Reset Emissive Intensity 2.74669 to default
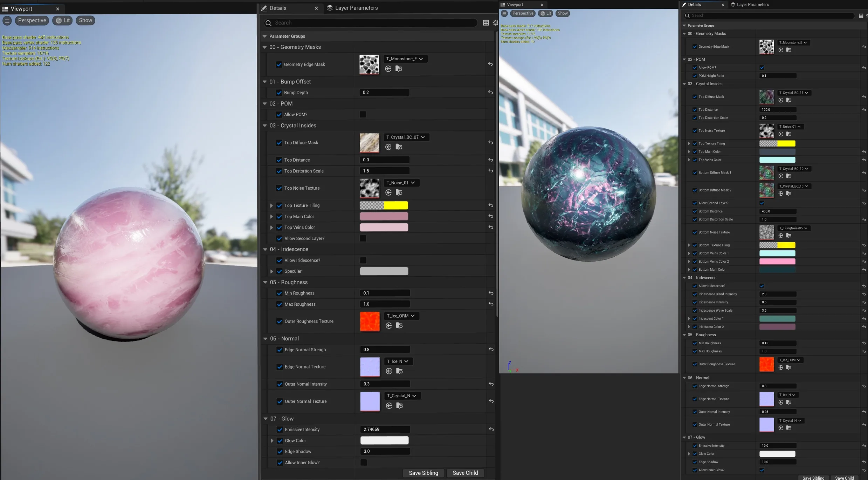 pos(491,430)
